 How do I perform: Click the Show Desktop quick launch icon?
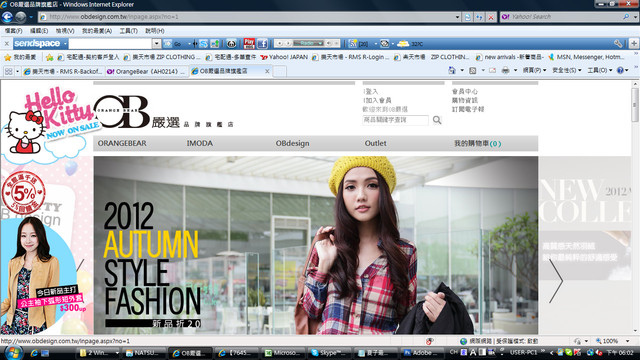(x=45, y=353)
